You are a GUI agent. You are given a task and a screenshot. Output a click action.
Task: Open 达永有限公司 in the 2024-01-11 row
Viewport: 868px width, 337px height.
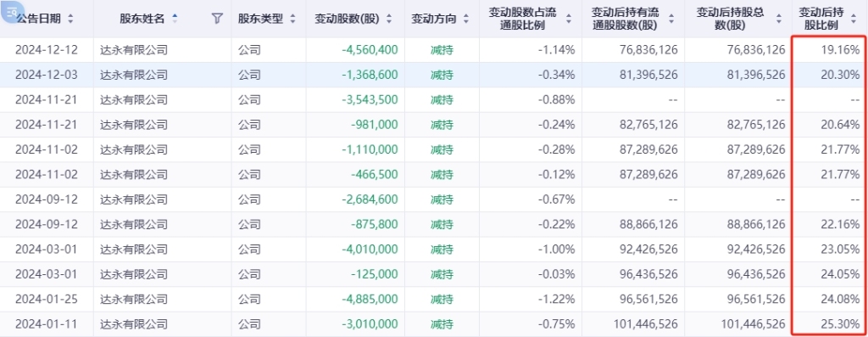click(133, 323)
